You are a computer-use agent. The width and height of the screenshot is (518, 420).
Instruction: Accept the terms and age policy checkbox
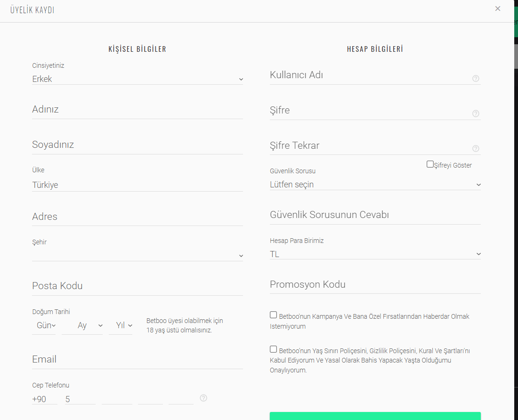click(x=274, y=349)
